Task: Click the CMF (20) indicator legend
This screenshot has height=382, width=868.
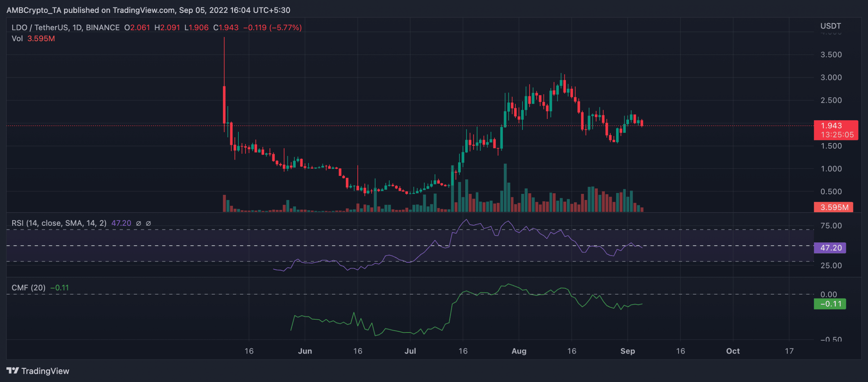Action: click(x=28, y=288)
